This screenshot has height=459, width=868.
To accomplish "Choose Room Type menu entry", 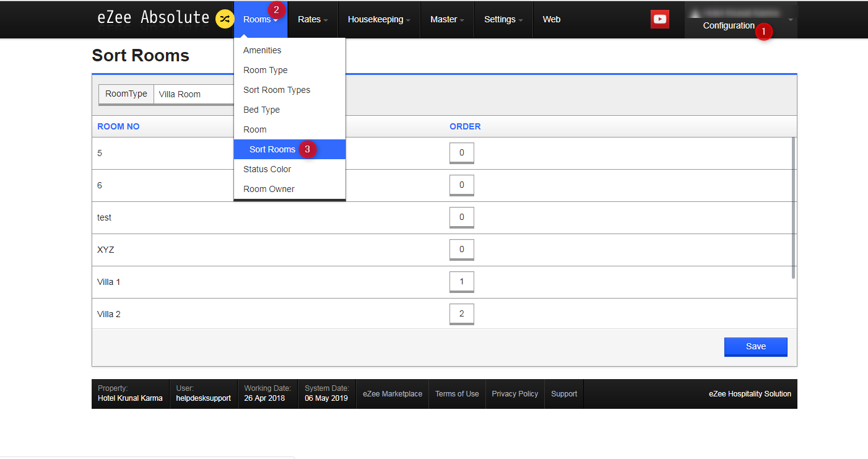I will click(x=290, y=70).
